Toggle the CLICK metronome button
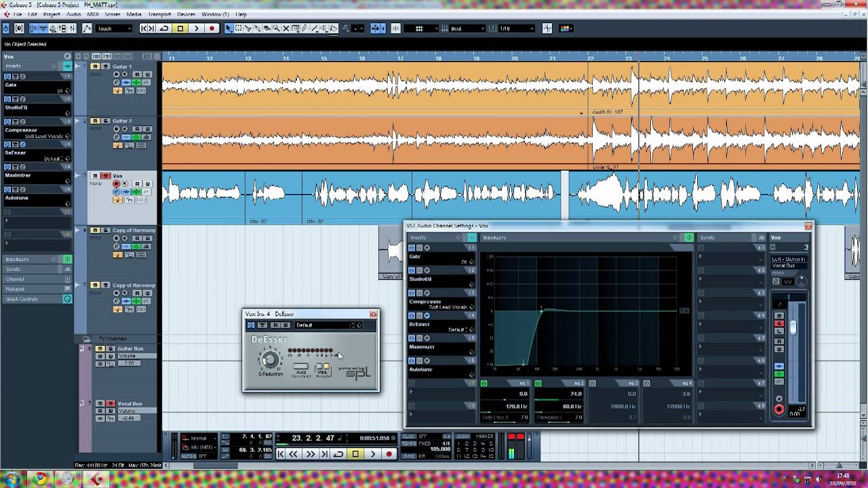The width and height of the screenshot is (868, 488). point(409,436)
